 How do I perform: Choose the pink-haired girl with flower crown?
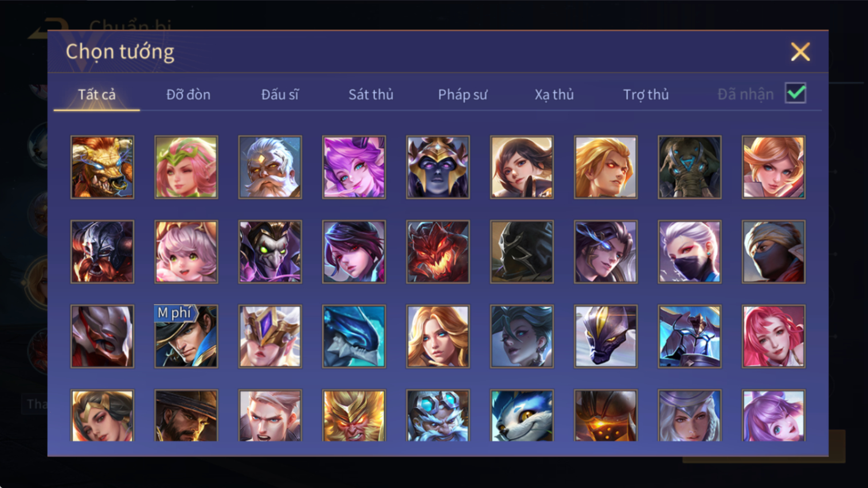[x=186, y=167]
